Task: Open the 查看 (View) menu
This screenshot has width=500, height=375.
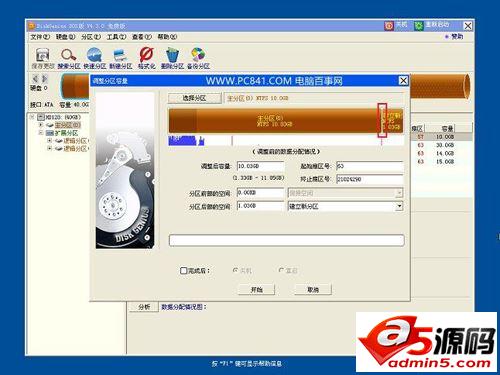Action: (142, 37)
